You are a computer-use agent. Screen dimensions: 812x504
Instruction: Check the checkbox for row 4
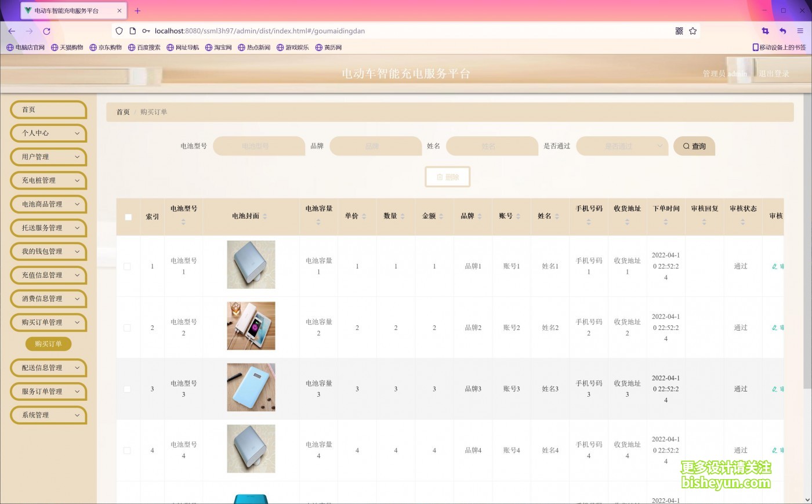[127, 451]
